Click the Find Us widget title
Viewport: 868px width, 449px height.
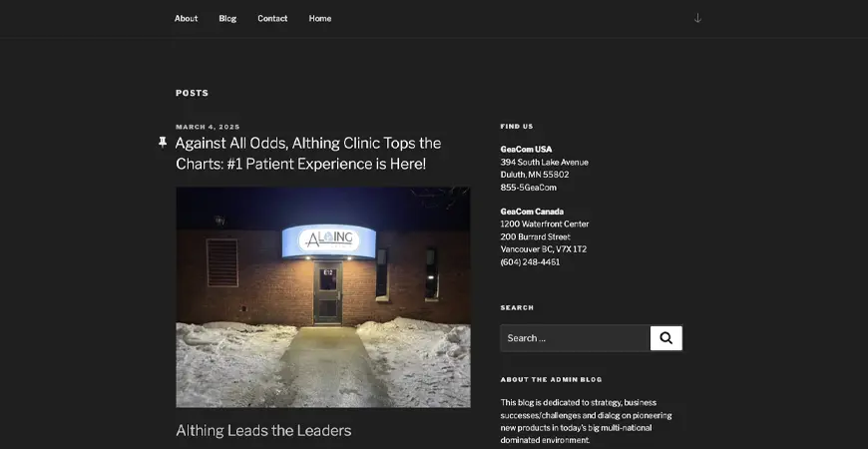coord(517,127)
